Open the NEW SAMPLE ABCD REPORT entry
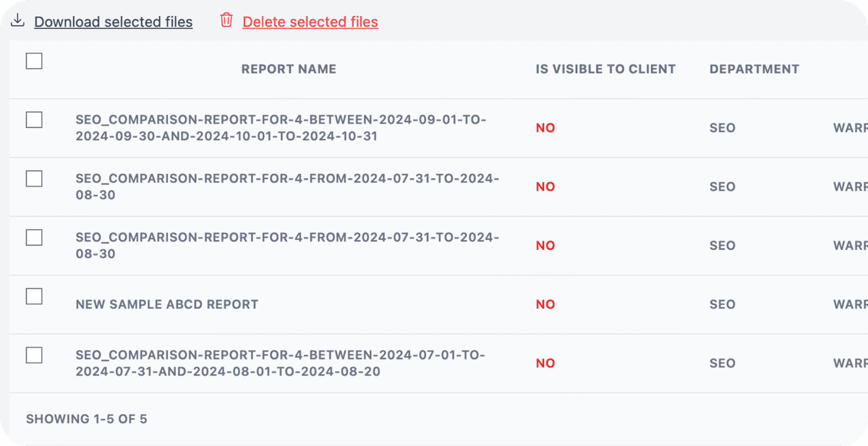Screen dimensions: 868x446 click(167, 304)
